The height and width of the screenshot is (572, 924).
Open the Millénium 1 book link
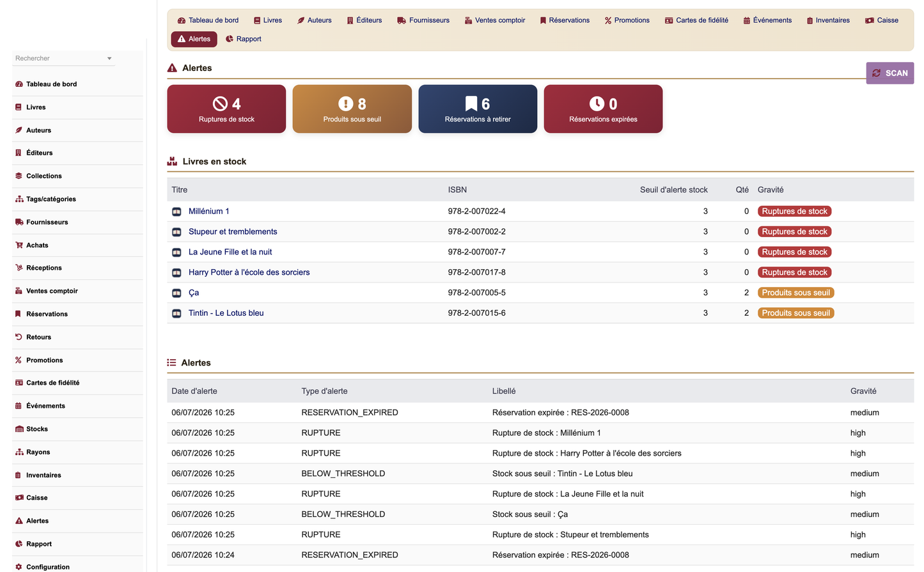pos(208,212)
